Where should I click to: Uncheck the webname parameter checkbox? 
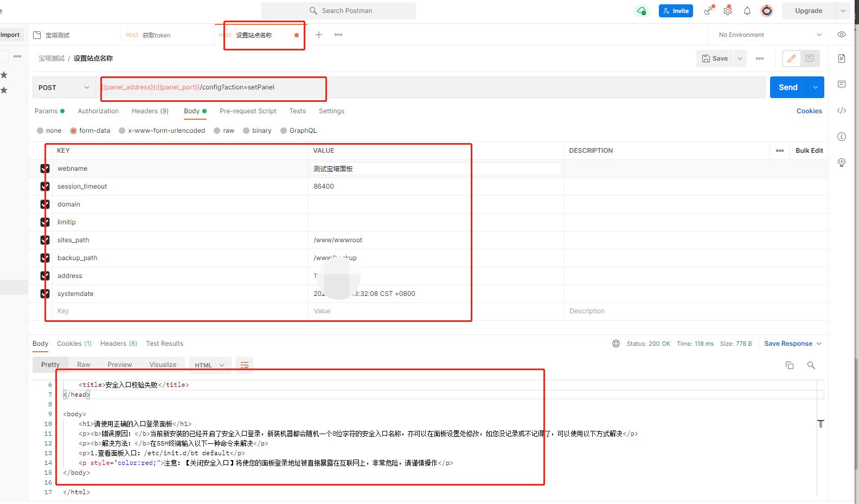click(x=45, y=169)
